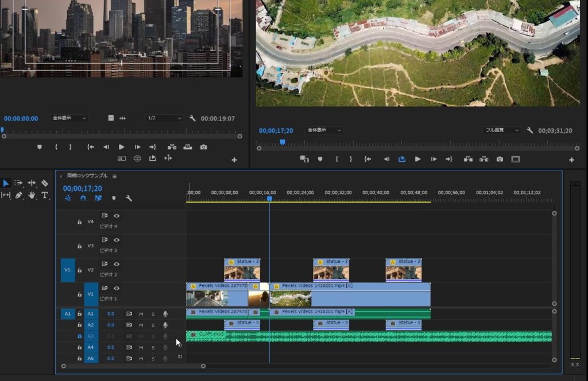This screenshot has width=588, height=381.
Task: Open the 1/2 playback resolution dropdown
Action: click(164, 118)
